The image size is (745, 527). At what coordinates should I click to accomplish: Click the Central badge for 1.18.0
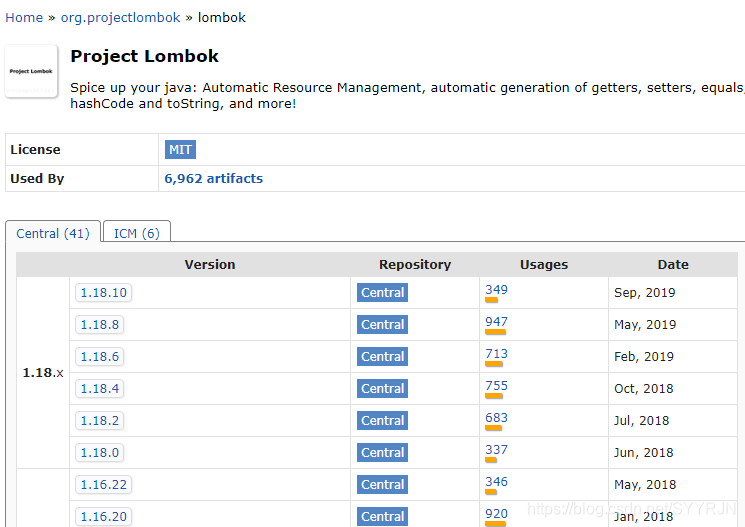[x=382, y=452]
